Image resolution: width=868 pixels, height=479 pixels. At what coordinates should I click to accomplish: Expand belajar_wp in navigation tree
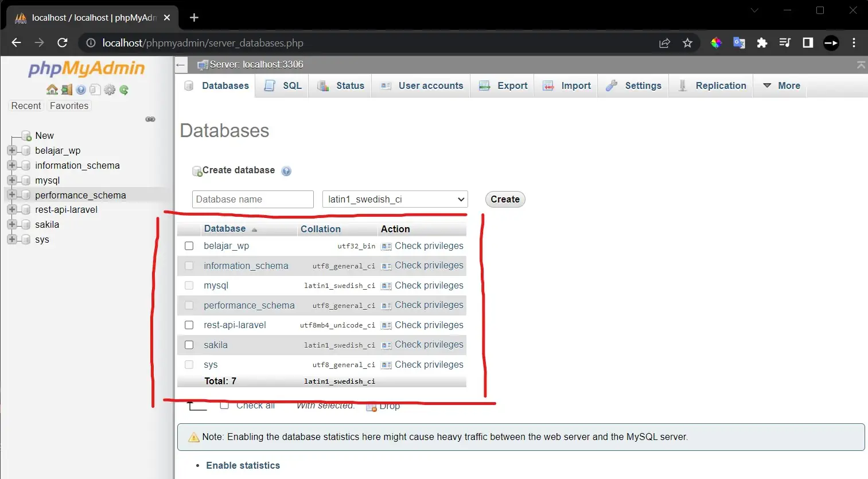(x=11, y=150)
